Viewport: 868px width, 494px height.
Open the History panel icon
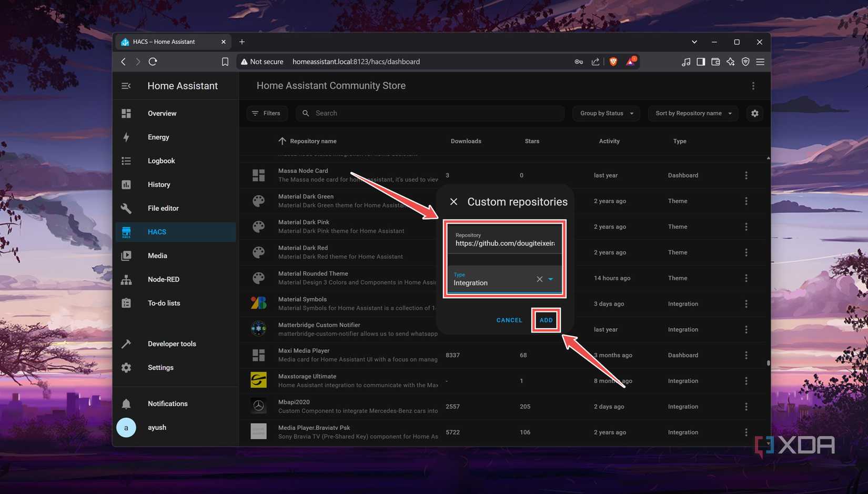[126, 184]
